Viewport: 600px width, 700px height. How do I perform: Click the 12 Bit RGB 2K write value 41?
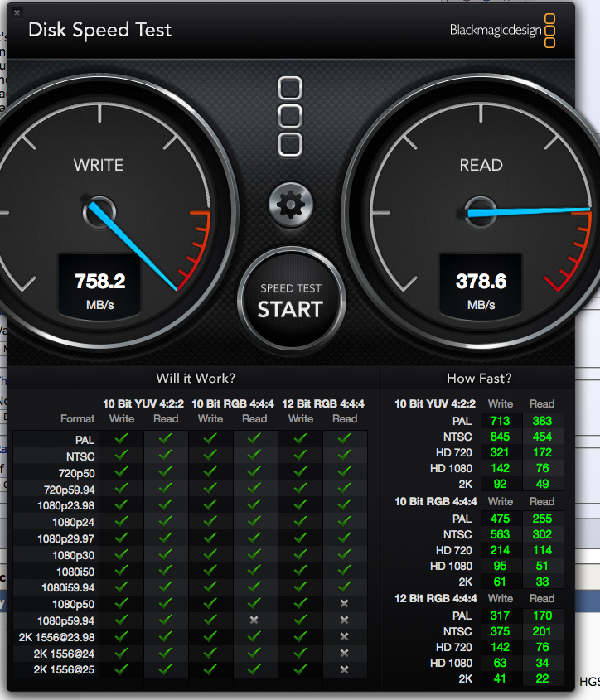(500, 678)
